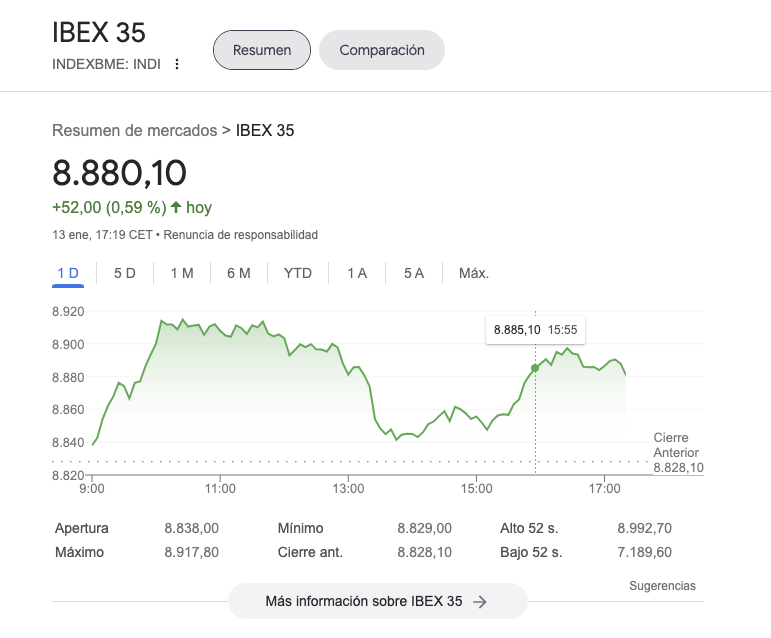This screenshot has height=638, width=771.
Task: Click the Alto 52 s. value 8.992,70
Action: click(x=645, y=528)
